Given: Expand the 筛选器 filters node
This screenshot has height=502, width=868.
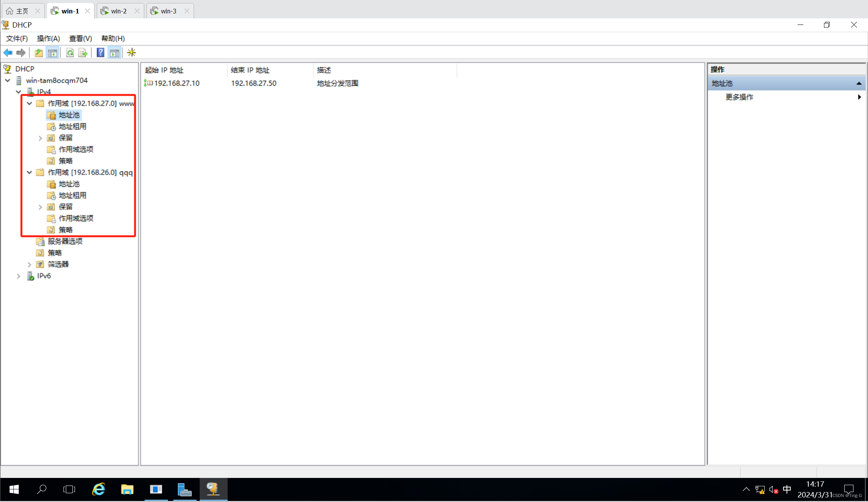Looking at the screenshot, I should [x=29, y=264].
